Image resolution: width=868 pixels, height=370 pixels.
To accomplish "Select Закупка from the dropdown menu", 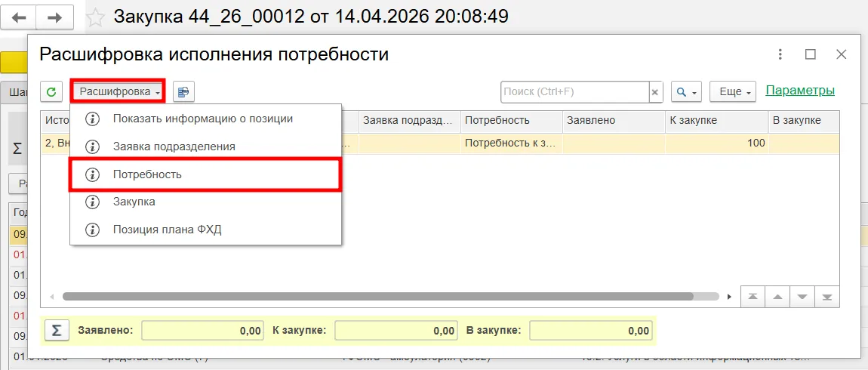I will (x=205, y=202).
